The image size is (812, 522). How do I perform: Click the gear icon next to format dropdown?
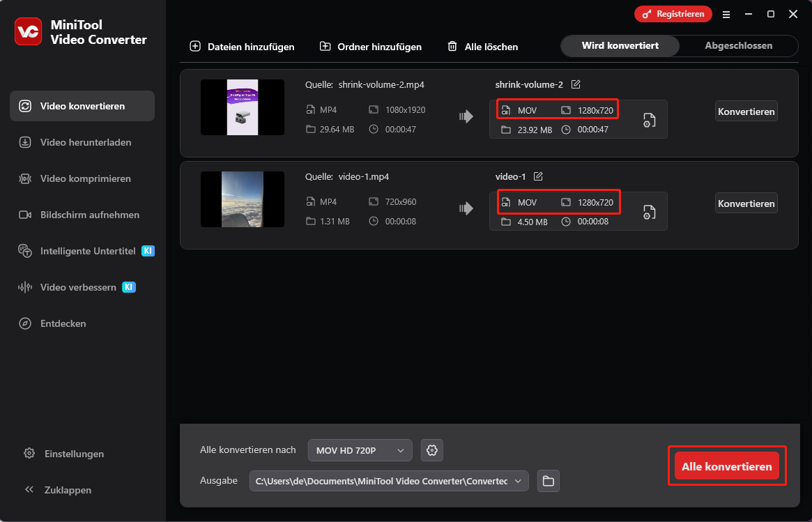click(432, 450)
